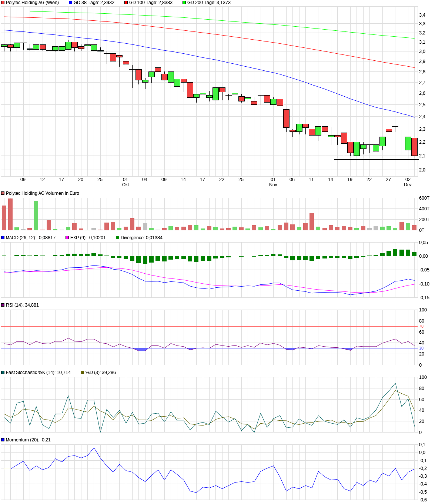Select the Momentum (20) legend icon
435x504 pixels.
(x=3, y=440)
